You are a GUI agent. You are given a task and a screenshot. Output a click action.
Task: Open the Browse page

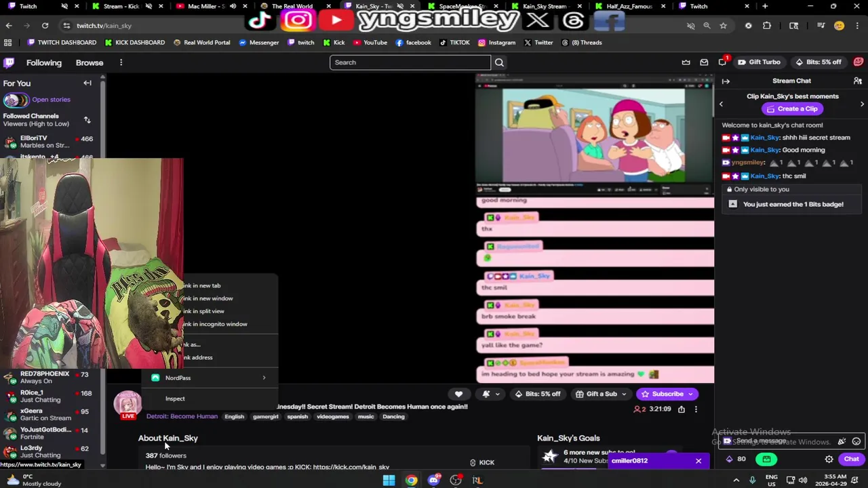[90, 62]
